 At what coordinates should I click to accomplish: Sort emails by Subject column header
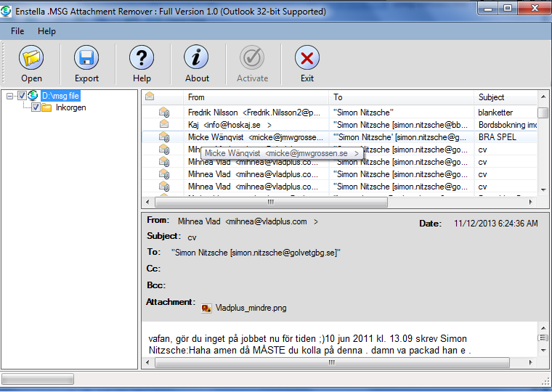(491, 97)
